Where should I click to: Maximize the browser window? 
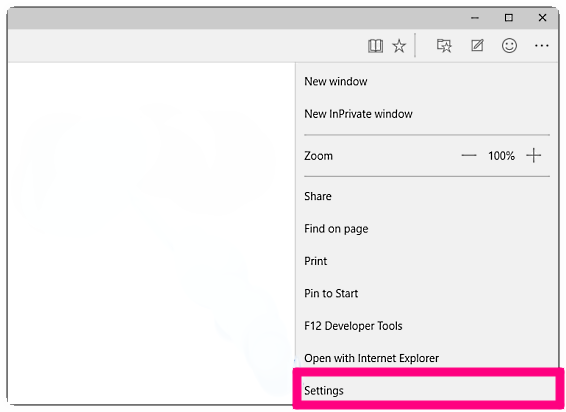(x=509, y=18)
